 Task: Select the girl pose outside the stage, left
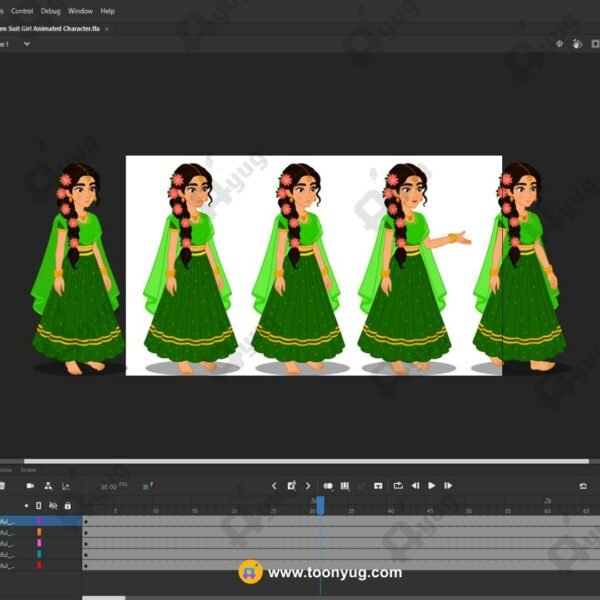78,269
